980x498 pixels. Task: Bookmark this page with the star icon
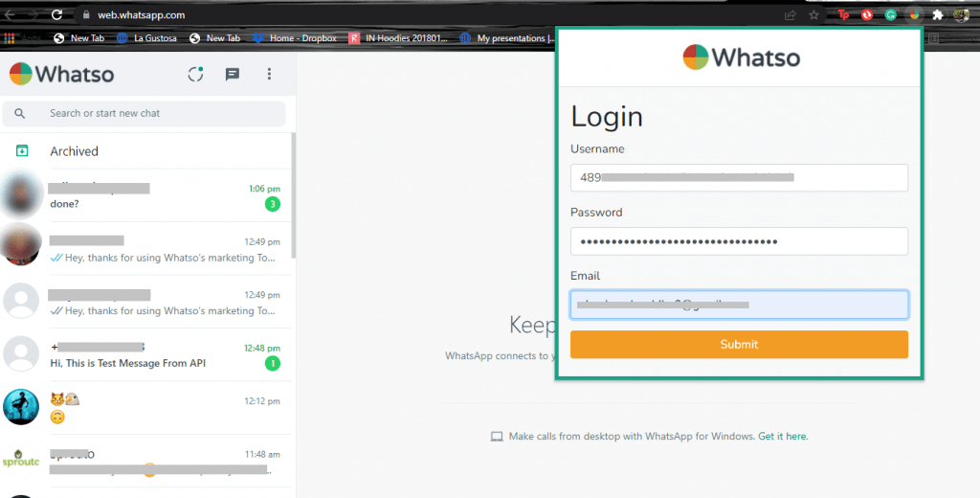pyautogui.click(x=813, y=15)
